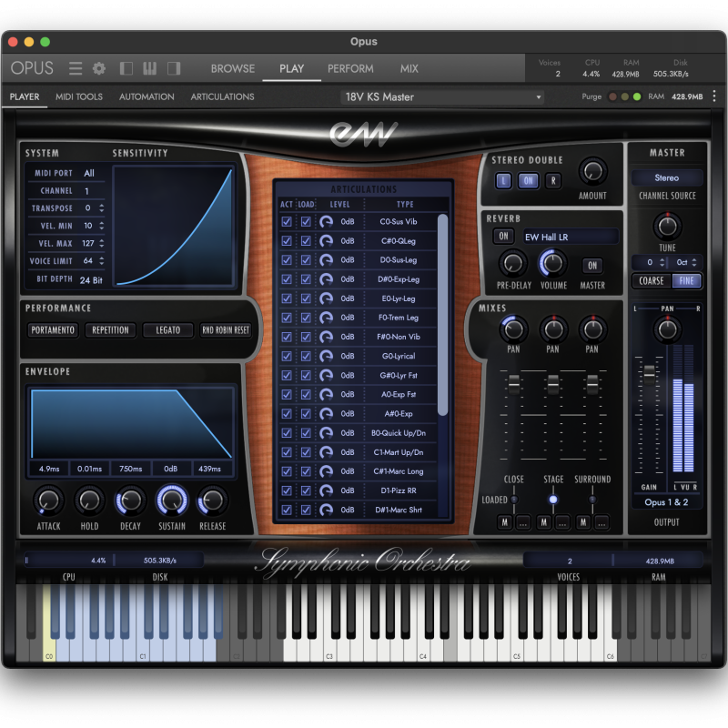Open the AUTOMATION tab
728x728 pixels.
point(147,96)
